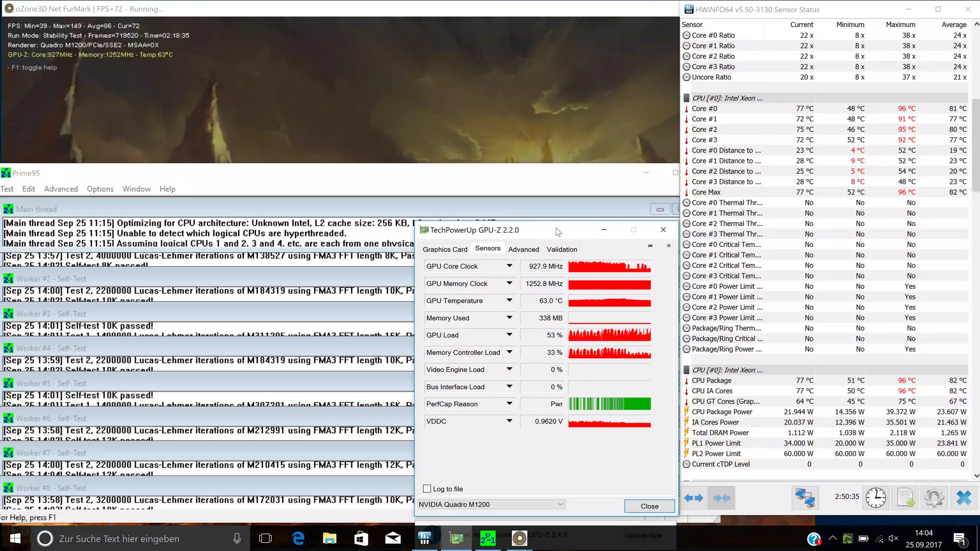This screenshot has height=551, width=980.
Task: Open Prime95 Help menu
Action: click(x=167, y=189)
